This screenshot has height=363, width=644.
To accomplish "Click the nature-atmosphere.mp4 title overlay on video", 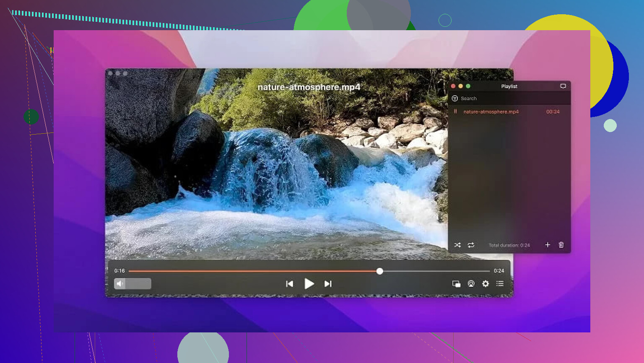I will 309,87.
